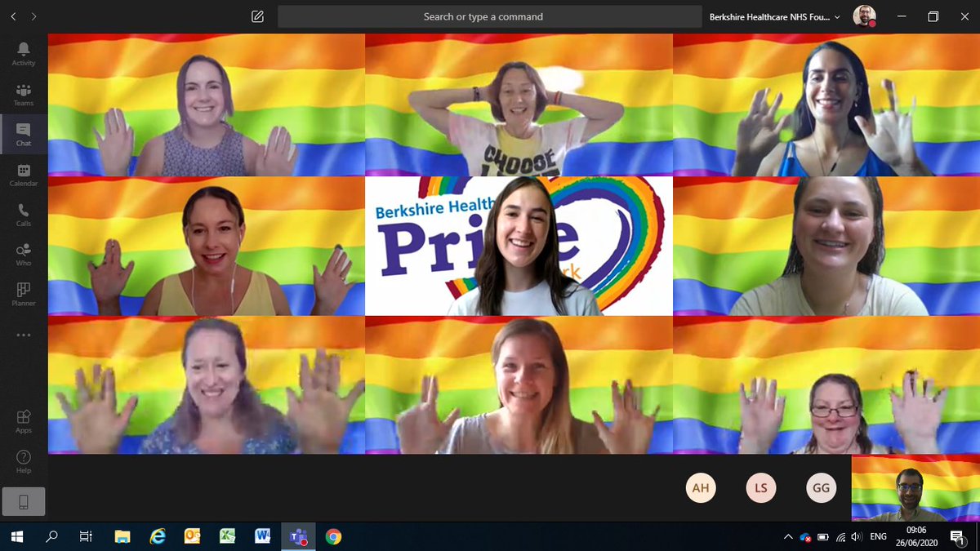The height and width of the screenshot is (551, 980).
Task: Open Word from the taskbar
Action: pos(263,536)
